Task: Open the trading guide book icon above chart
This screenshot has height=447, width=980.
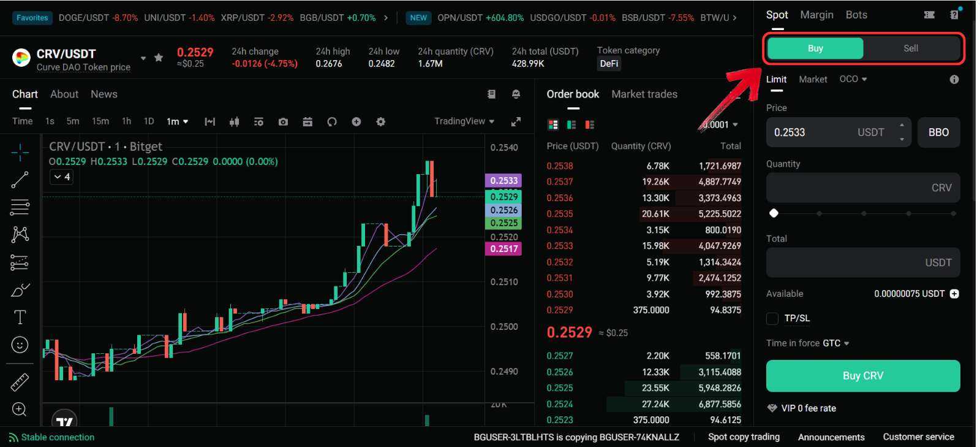Action: pos(491,94)
